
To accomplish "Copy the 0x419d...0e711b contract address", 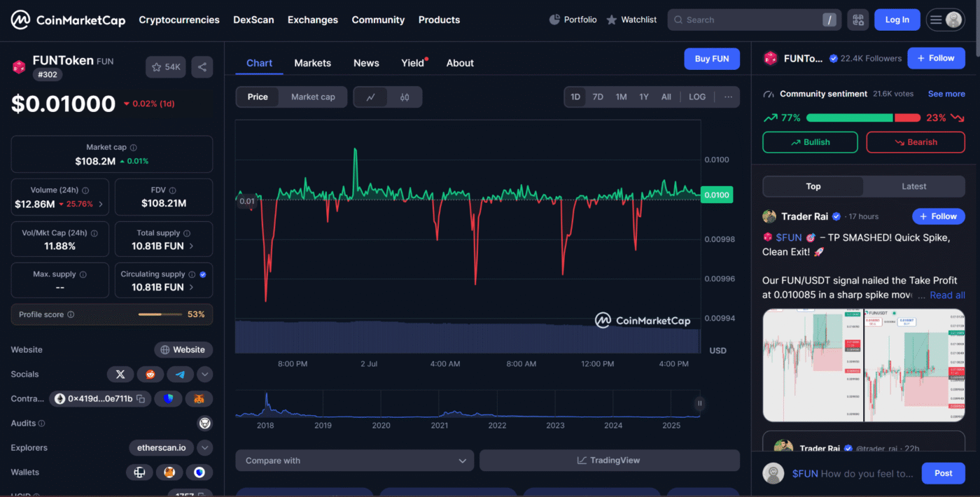I will tap(141, 399).
